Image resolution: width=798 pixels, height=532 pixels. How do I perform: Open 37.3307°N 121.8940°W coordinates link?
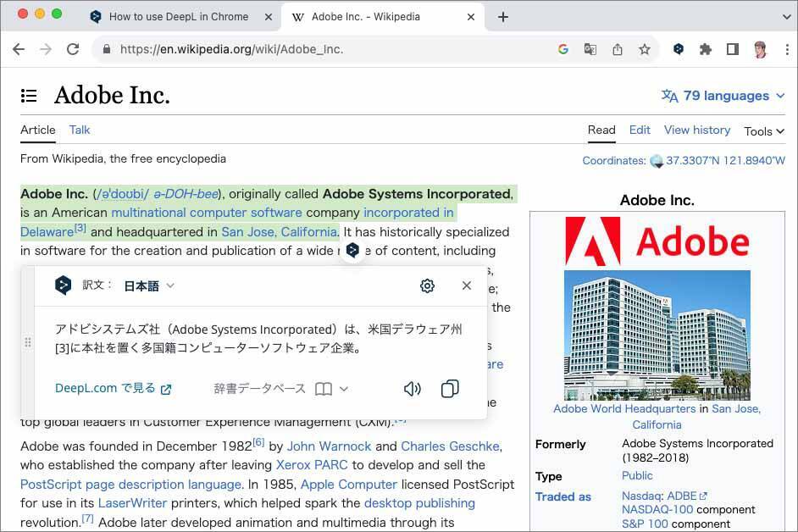[725, 161]
